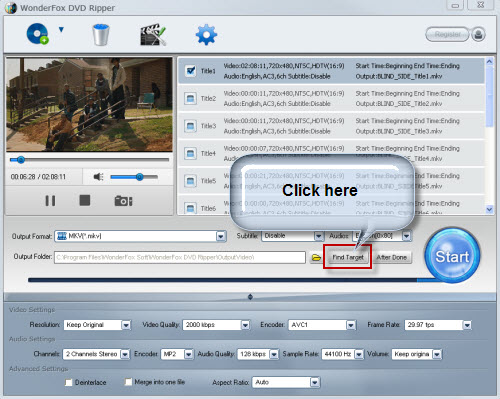Viewport: 500px width, 399px height.
Task: Click the Find Target button
Action: click(348, 257)
